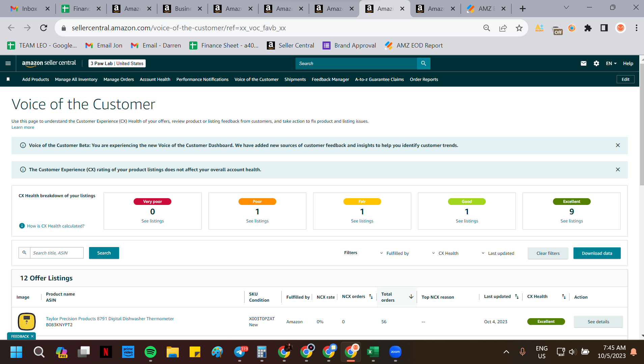Dismiss the Voice of the Customer Beta banner

[618, 145]
